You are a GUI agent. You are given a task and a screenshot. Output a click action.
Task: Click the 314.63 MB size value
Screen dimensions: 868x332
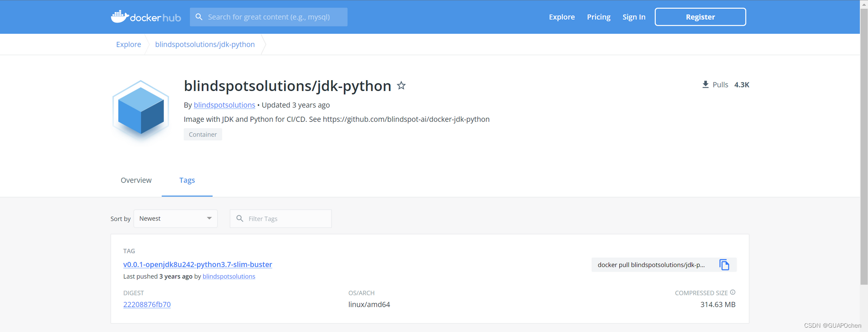(x=718, y=304)
